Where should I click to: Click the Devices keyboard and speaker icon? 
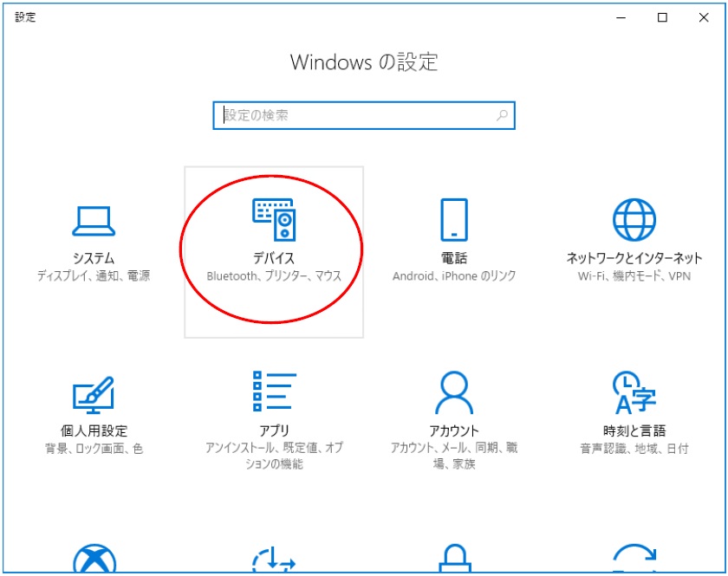[x=273, y=220]
